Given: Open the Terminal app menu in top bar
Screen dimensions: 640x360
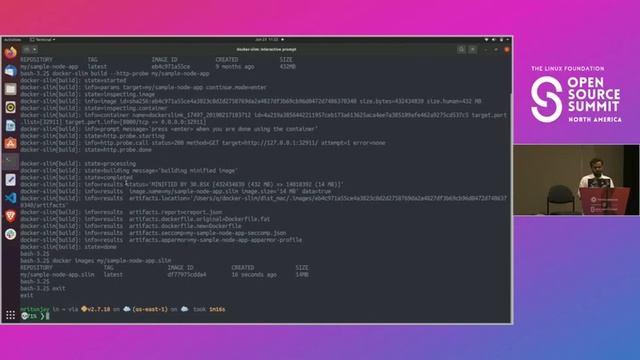Looking at the screenshot, I should pyautogui.click(x=42, y=40).
